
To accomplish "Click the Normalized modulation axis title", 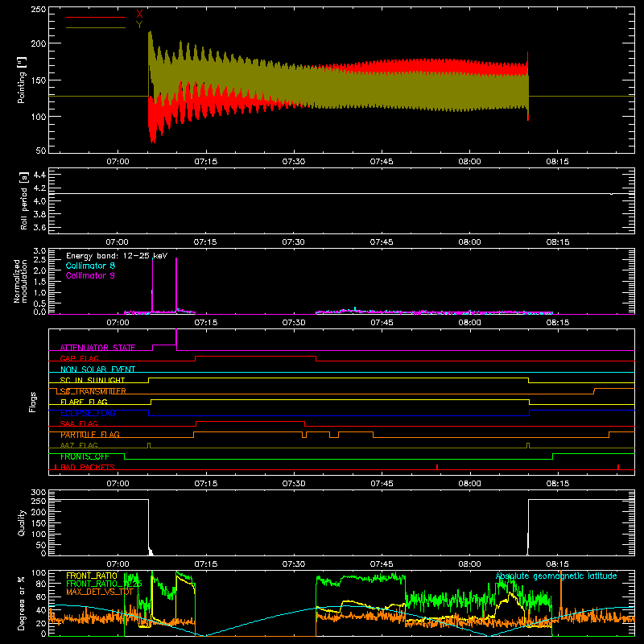I will click(19, 281).
